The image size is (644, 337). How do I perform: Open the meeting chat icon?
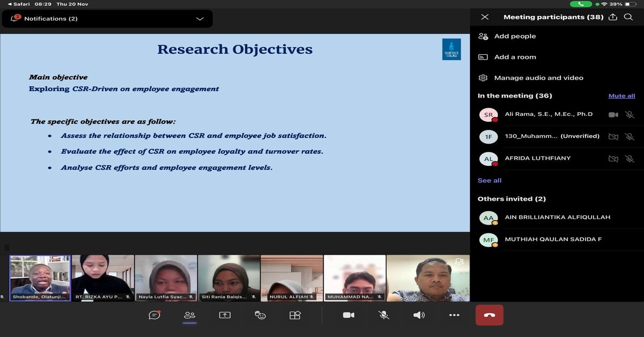155,315
